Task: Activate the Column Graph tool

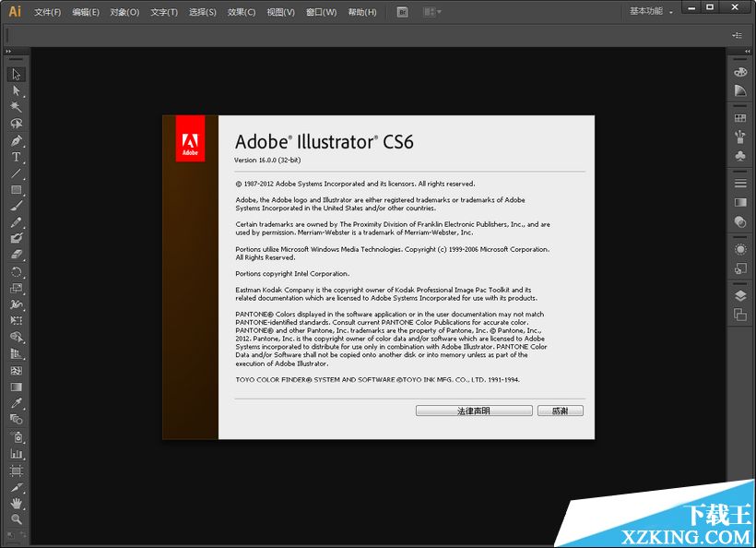Action: click(x=17, y=454)
